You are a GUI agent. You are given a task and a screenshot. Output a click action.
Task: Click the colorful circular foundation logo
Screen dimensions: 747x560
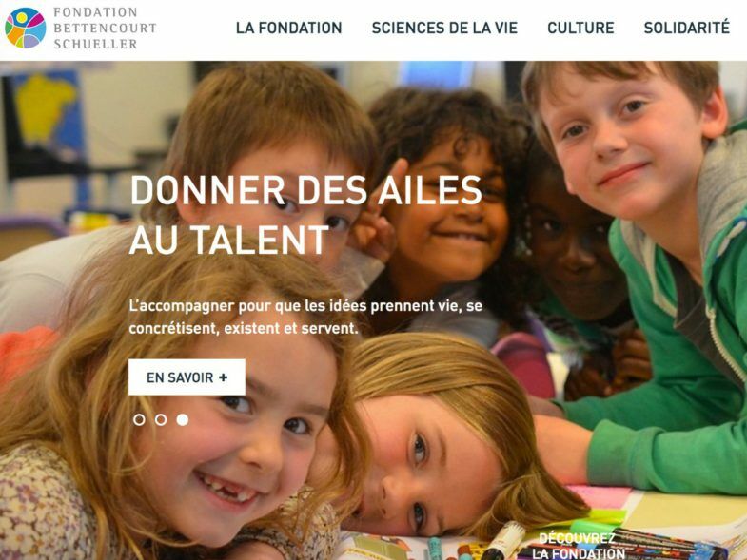click(26, 28)
